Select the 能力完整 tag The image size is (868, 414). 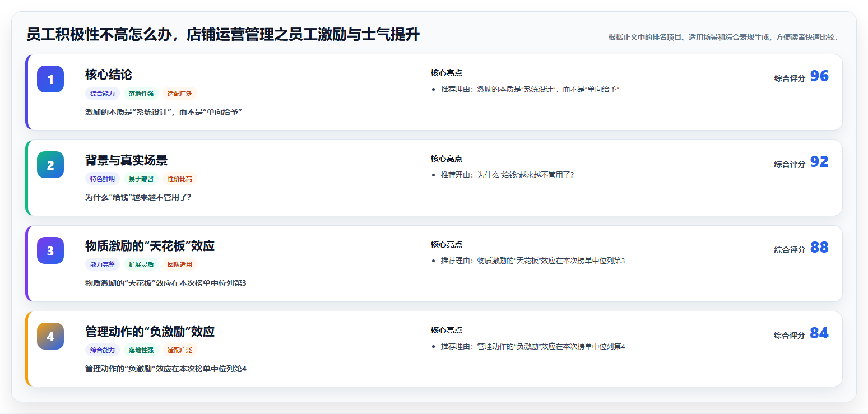[x=103, y=265]
